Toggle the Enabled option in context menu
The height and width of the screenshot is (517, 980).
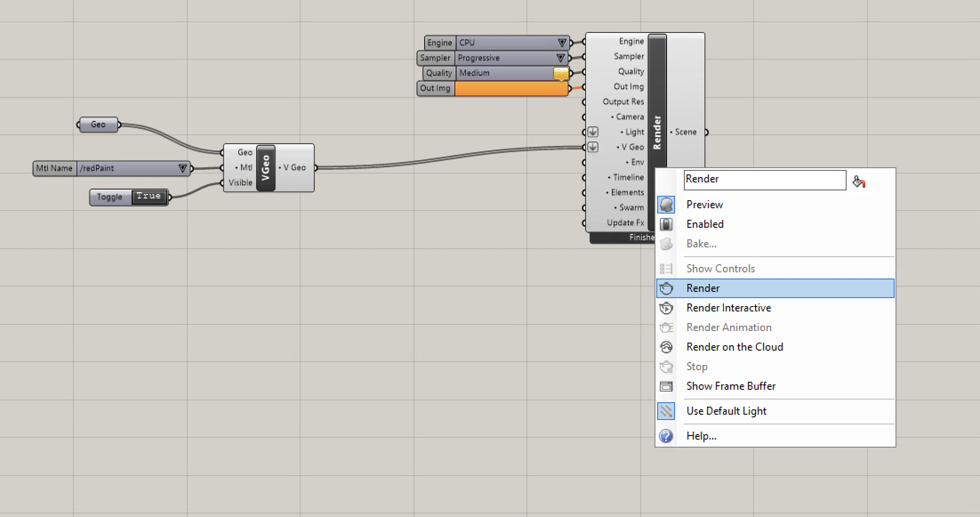[705, 224]
